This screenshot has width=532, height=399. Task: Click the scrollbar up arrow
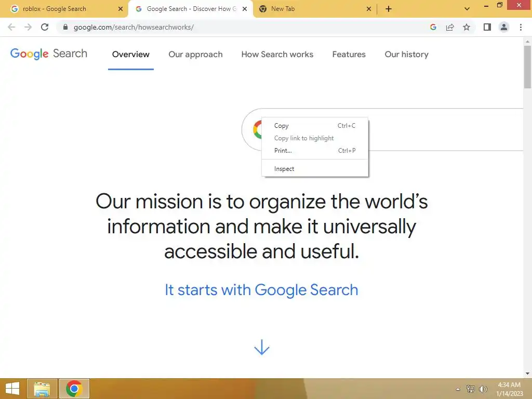pos(527,41)
